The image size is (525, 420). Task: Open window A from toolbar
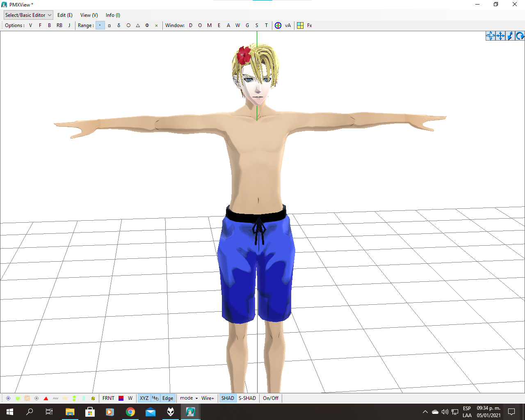(x=228, y=25)
